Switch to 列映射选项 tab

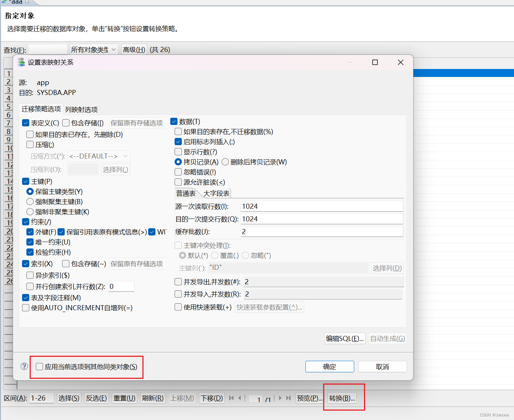pos(81,109)
